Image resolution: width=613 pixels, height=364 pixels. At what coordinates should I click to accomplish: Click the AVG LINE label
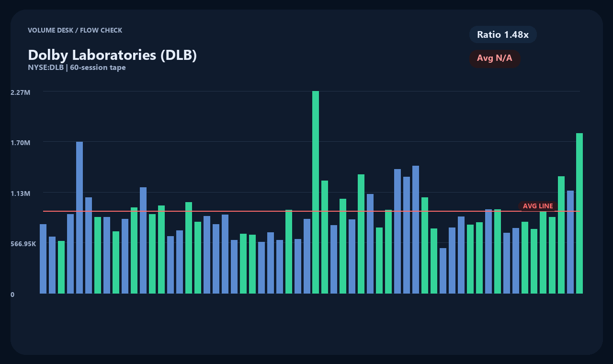tap(538, 206)
